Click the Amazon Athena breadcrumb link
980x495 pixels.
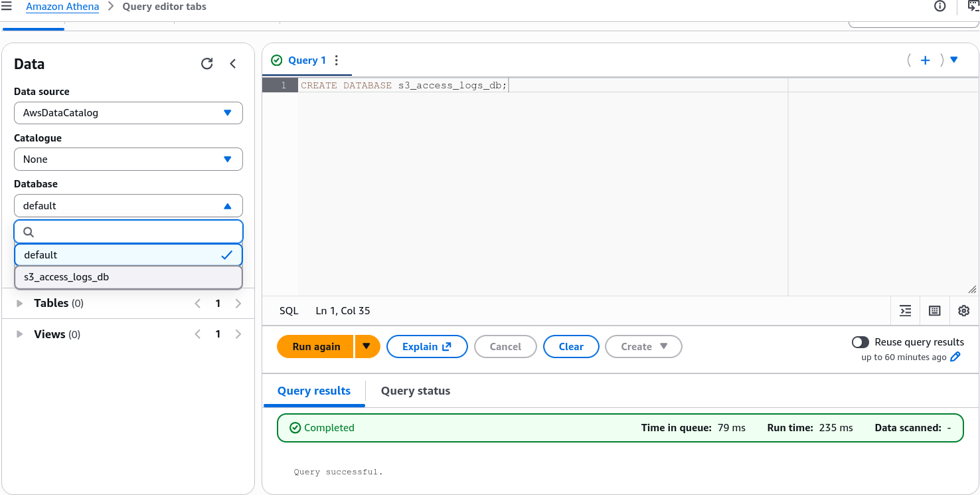pos(62,7)
